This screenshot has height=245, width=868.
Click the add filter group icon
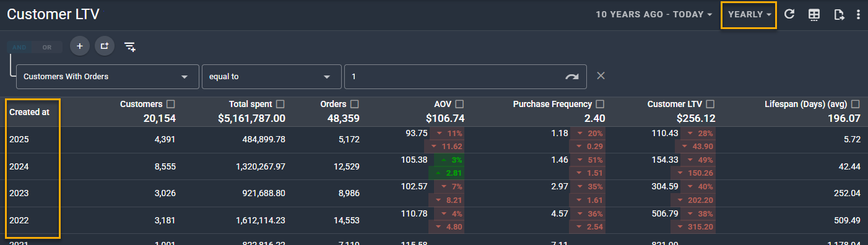point(105,46)
